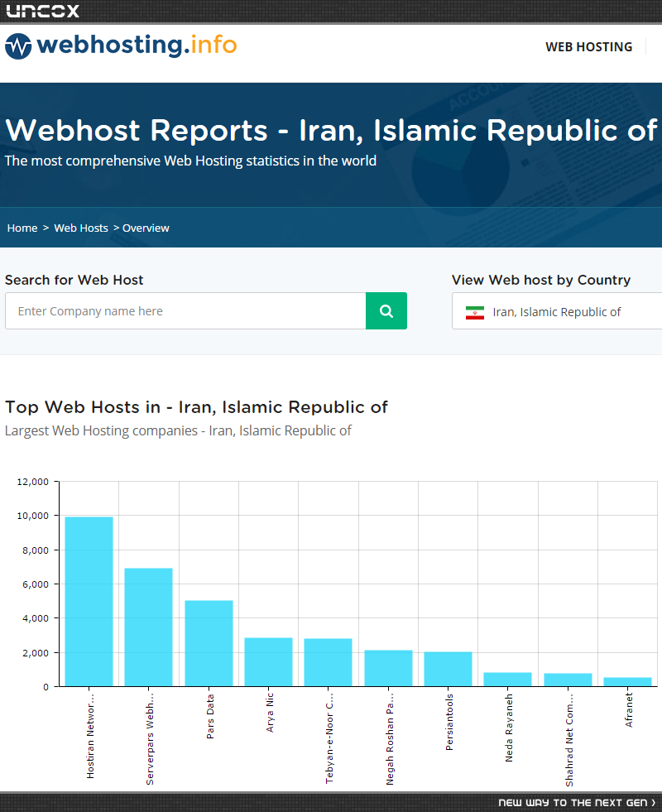Click 'View Web host by Country' label
662x812 pixels.
coord(541,280)
